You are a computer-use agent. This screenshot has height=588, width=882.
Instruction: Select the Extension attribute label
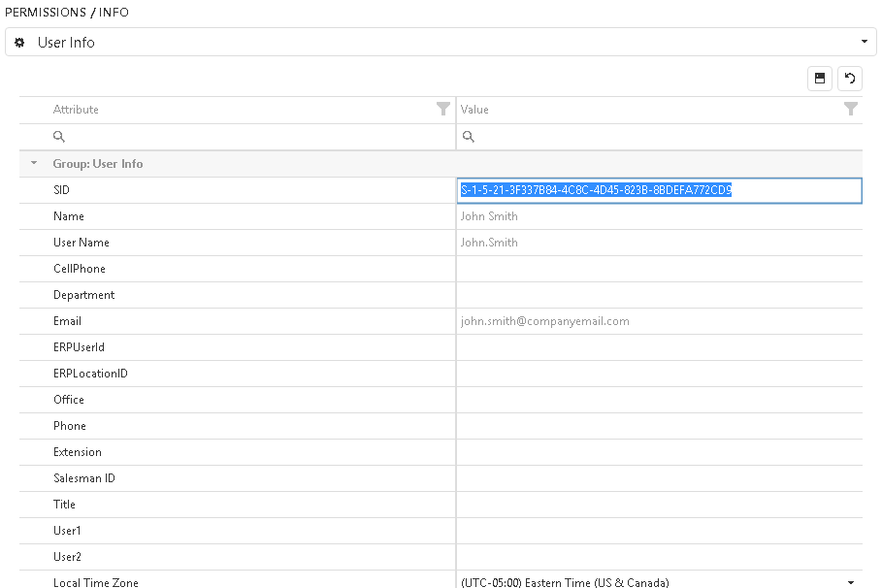[x=78, y=452]
